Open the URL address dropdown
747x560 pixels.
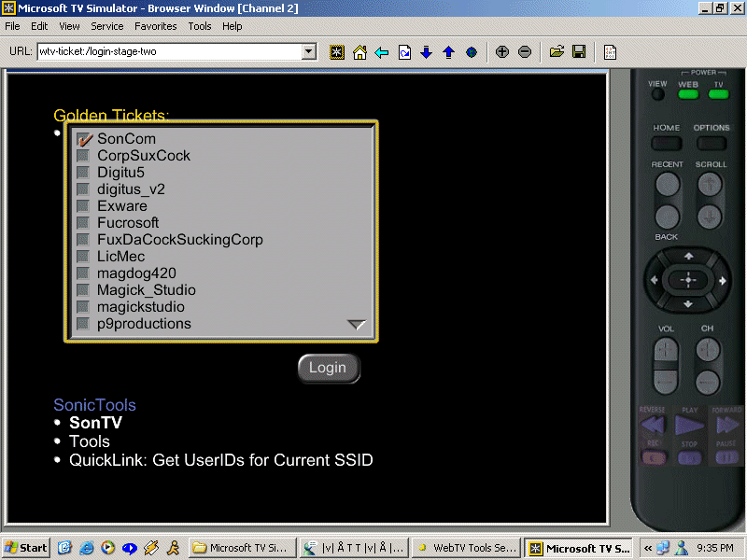[309, 52]
